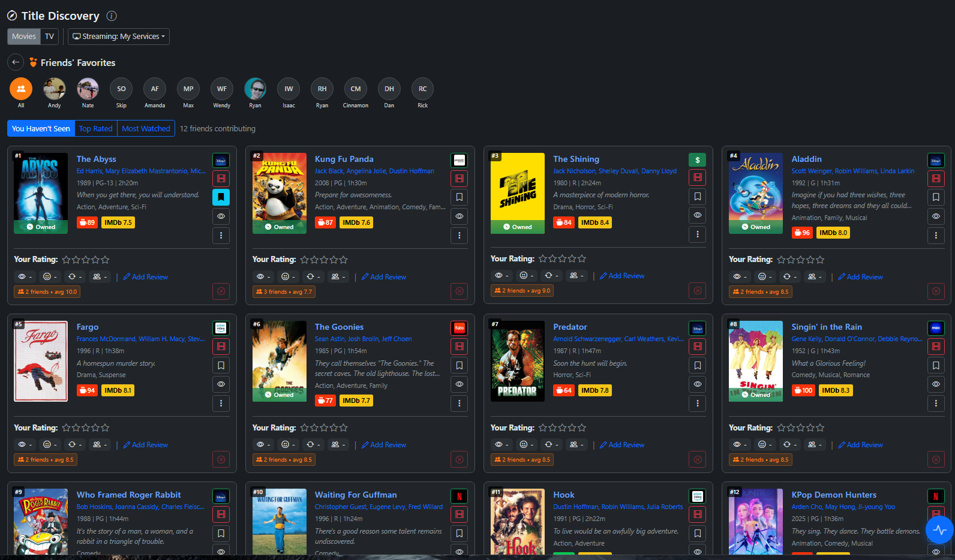Open the three-dot menu on The Goonies

459,404
